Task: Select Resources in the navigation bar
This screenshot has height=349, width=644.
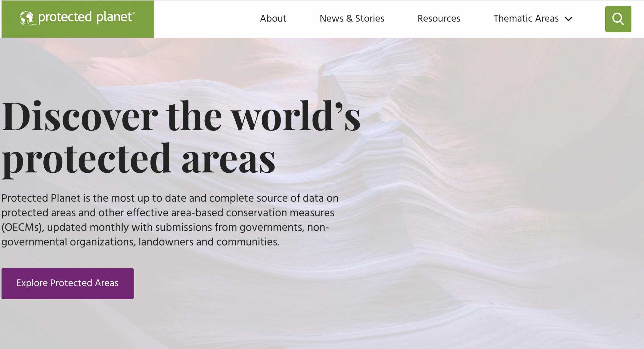Action: click(x=439, y=19)
